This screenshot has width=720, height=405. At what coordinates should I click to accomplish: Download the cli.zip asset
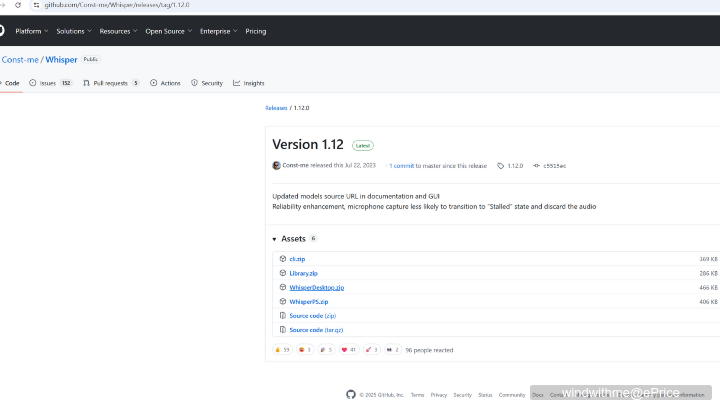(297, 259)
